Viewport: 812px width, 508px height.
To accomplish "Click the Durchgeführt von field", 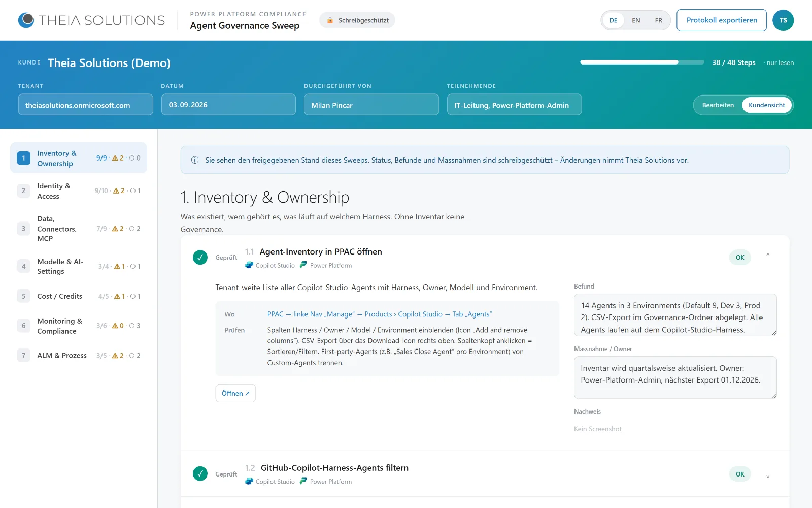I will tap(371, 105).
